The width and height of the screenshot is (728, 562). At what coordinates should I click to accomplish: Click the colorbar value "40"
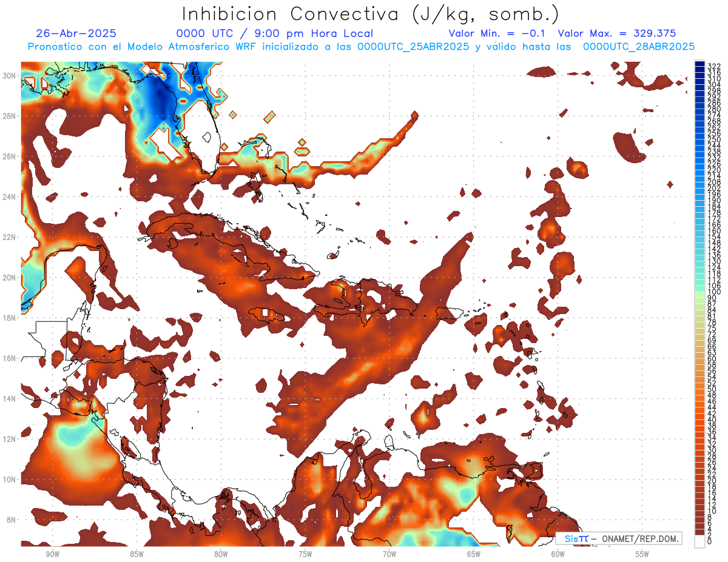tap(712, 420)
